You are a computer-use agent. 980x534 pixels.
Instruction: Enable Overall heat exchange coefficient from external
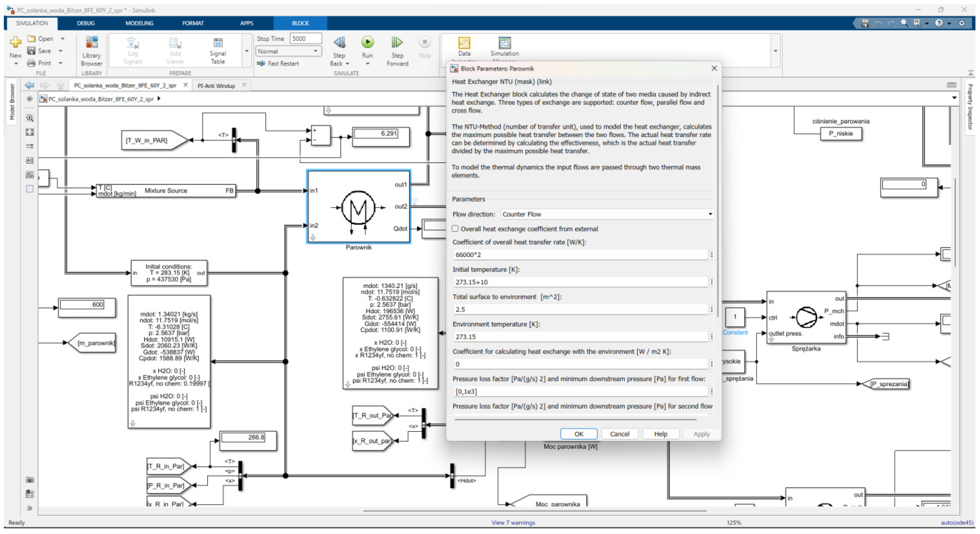click(455, 229)
